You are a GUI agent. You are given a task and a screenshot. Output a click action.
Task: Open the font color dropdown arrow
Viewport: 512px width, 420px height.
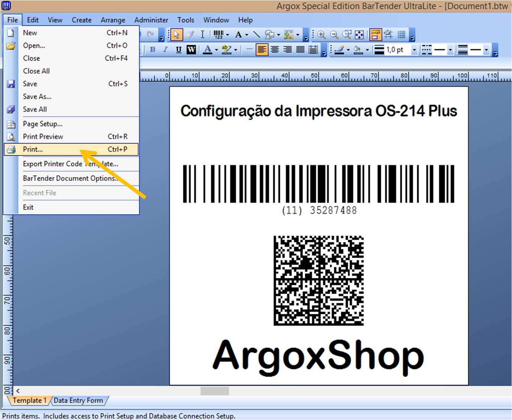coord(216,50)
